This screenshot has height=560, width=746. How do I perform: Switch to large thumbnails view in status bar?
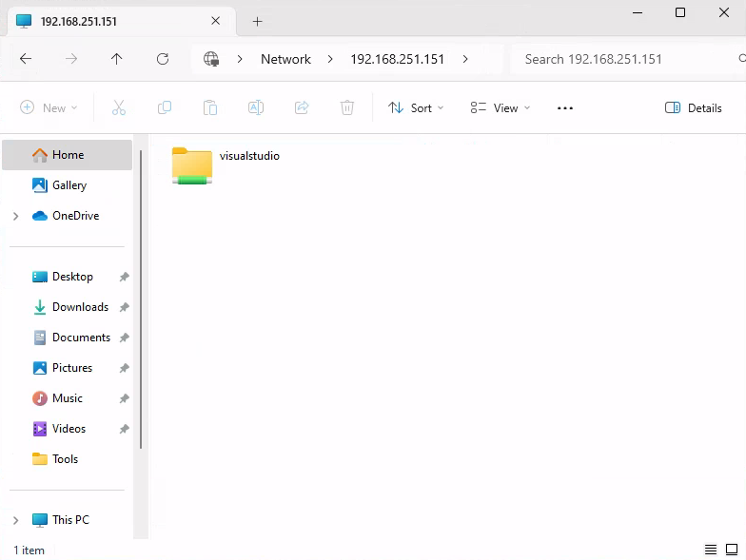[731, 550]
